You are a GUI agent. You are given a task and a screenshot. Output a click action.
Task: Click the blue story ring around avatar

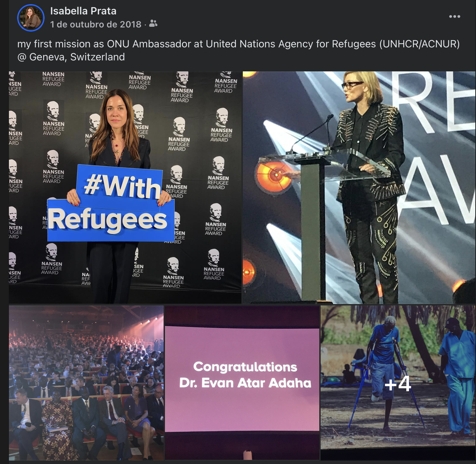coord(31,18)
